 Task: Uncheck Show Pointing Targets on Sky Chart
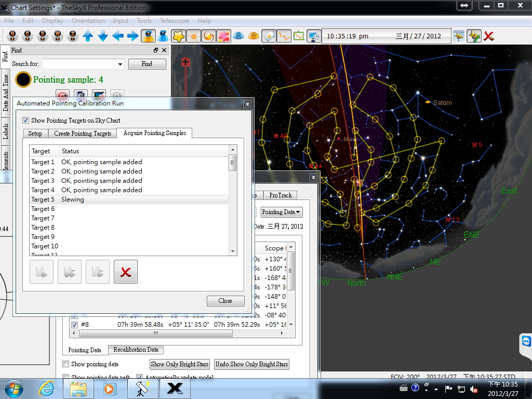click(x=25, y=120)
